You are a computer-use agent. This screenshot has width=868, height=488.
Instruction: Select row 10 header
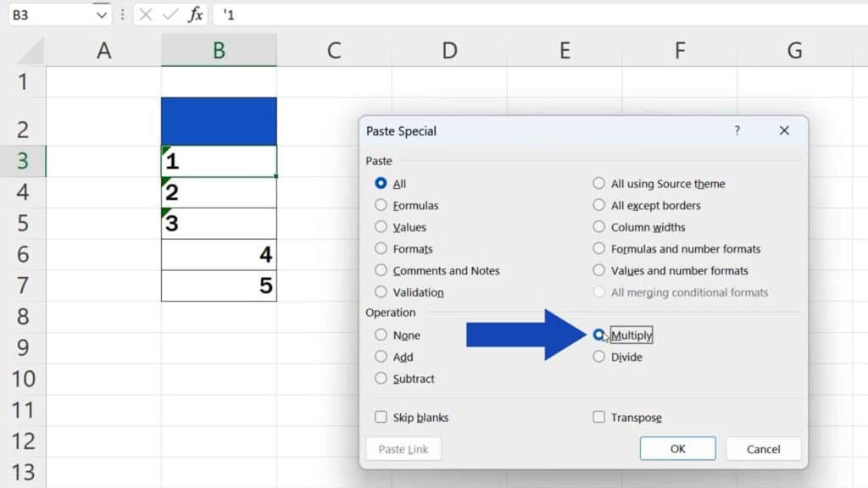(23, 379)
